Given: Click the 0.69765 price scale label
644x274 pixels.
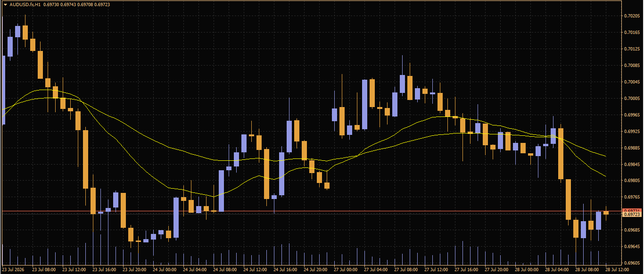Looking at the screenshot, I should coord(631,197).
